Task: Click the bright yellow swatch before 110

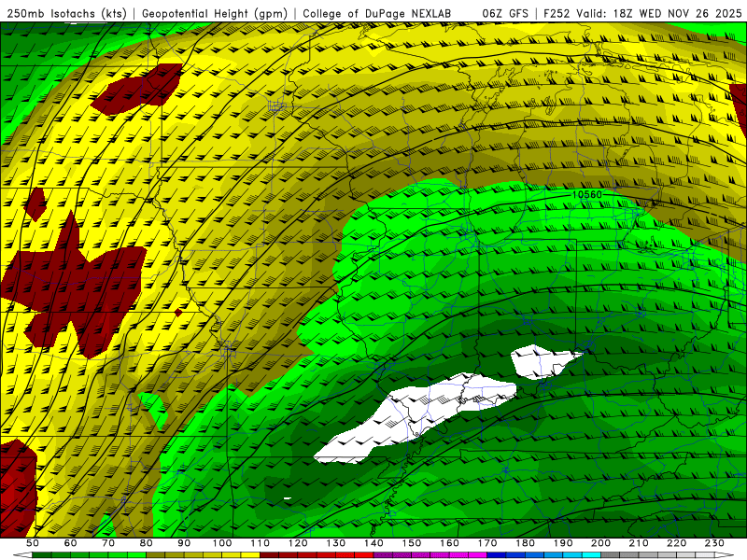Action: [250, 555]
